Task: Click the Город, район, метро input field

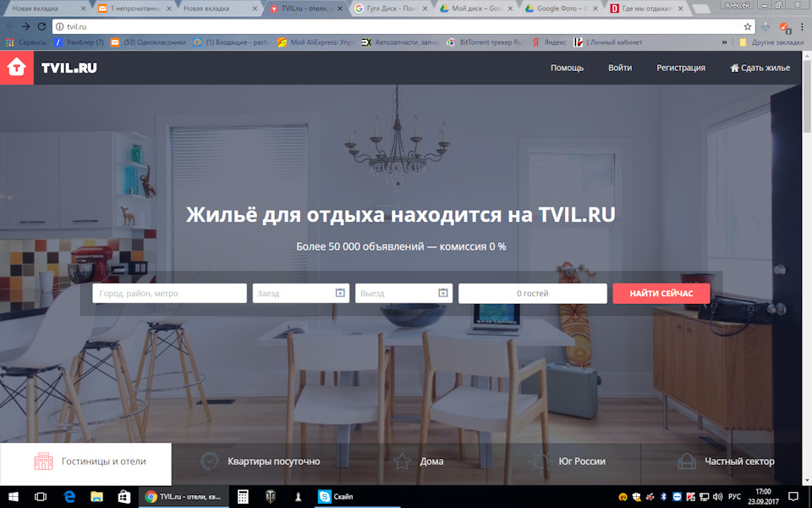Action: point(169,294)
